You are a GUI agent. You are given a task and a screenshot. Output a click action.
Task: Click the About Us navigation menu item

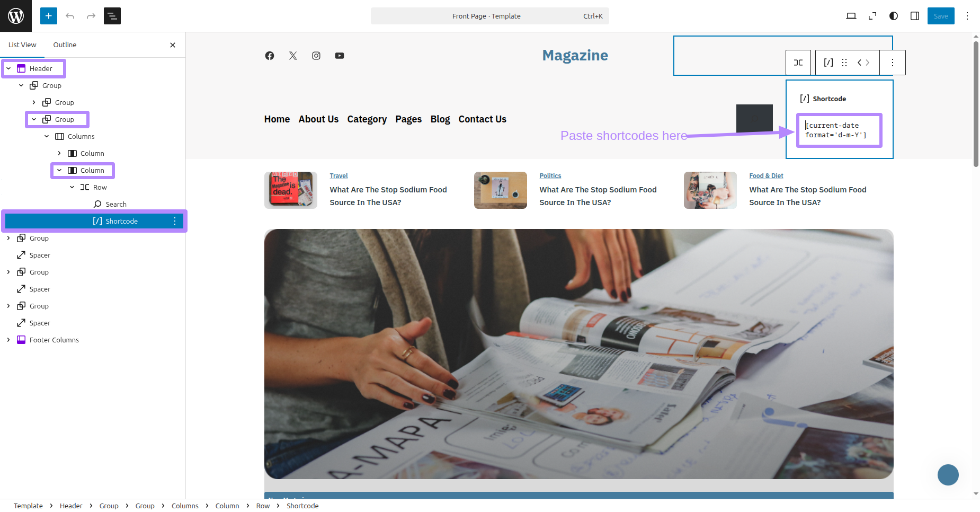coord(318,119)
